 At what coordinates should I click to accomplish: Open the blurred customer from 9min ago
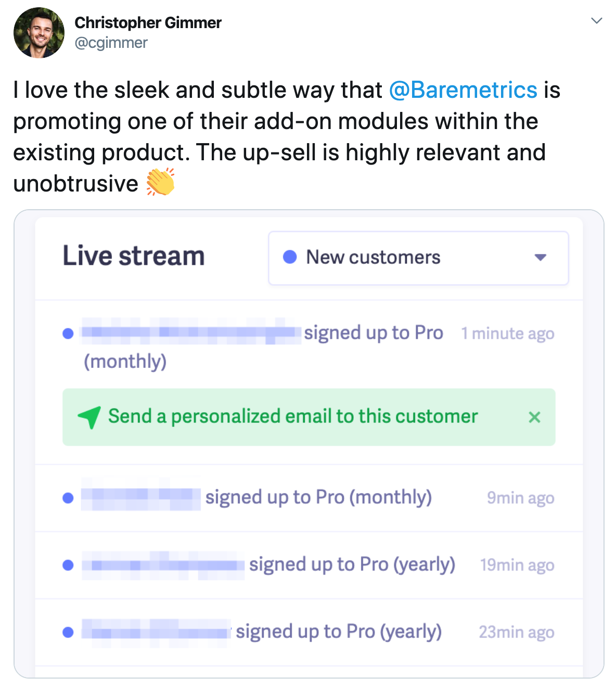(x=140, y=498)
